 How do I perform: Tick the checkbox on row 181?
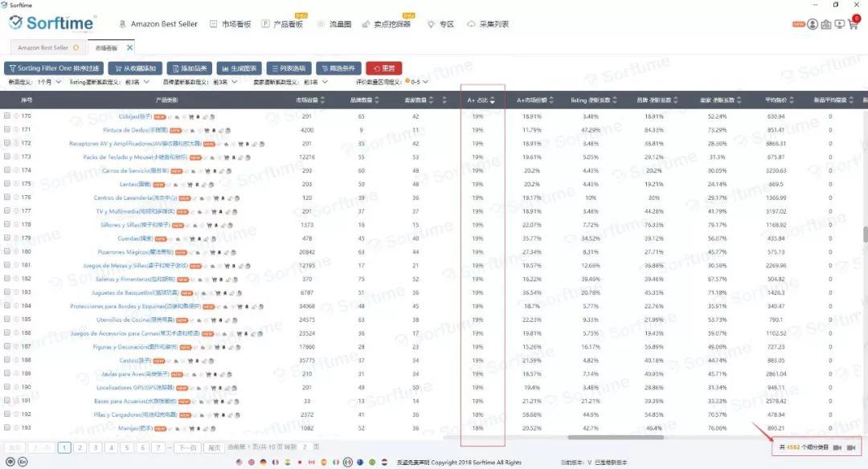pyautogui.click(x=7, y=265)
